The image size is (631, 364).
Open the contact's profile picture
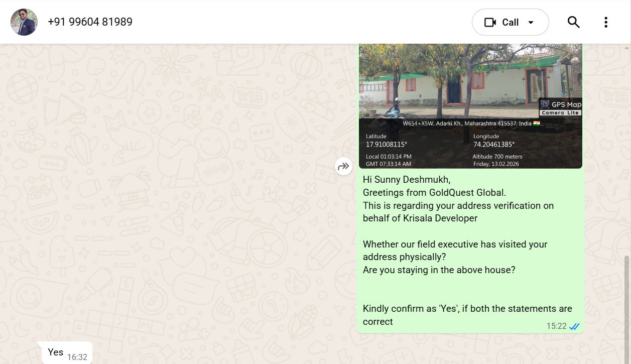point(24,22)
